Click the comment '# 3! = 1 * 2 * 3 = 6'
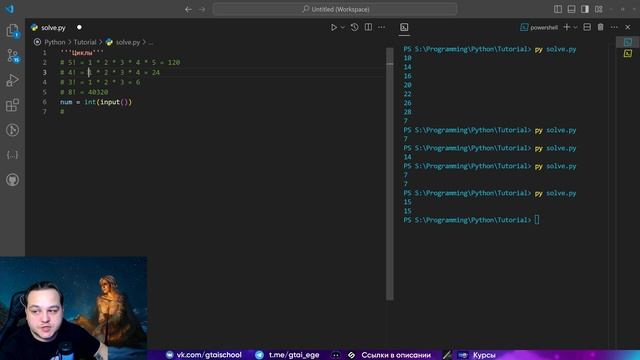 click(100, 82)
